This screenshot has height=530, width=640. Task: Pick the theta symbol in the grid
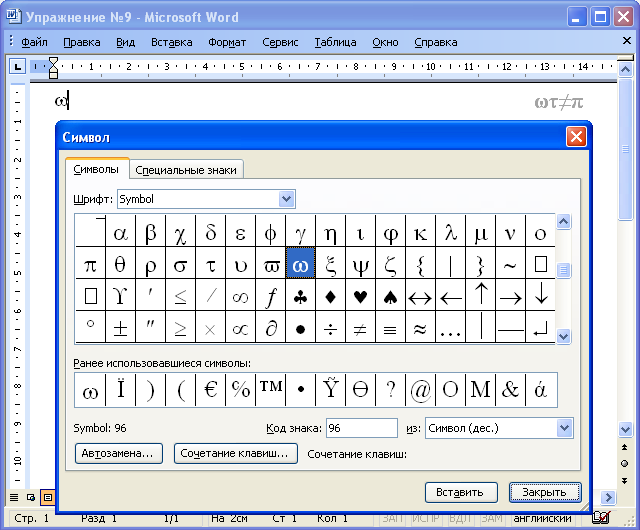(x=120, y=263)
